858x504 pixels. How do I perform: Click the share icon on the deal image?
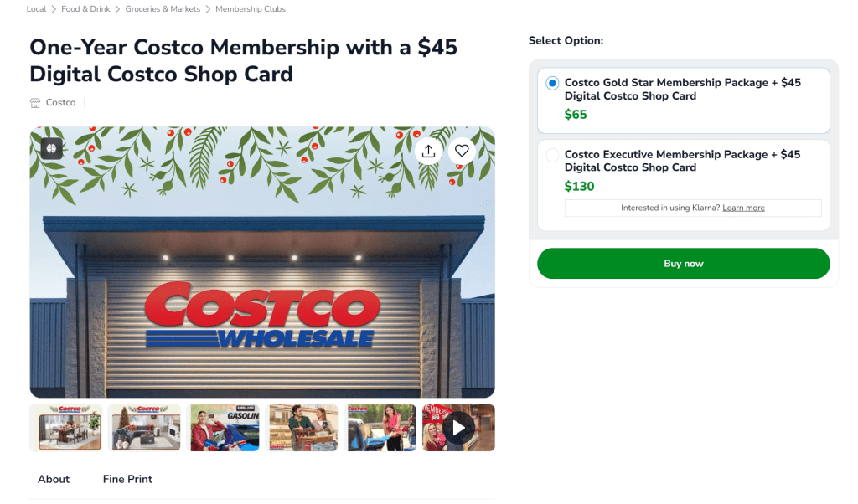point(428,151)
